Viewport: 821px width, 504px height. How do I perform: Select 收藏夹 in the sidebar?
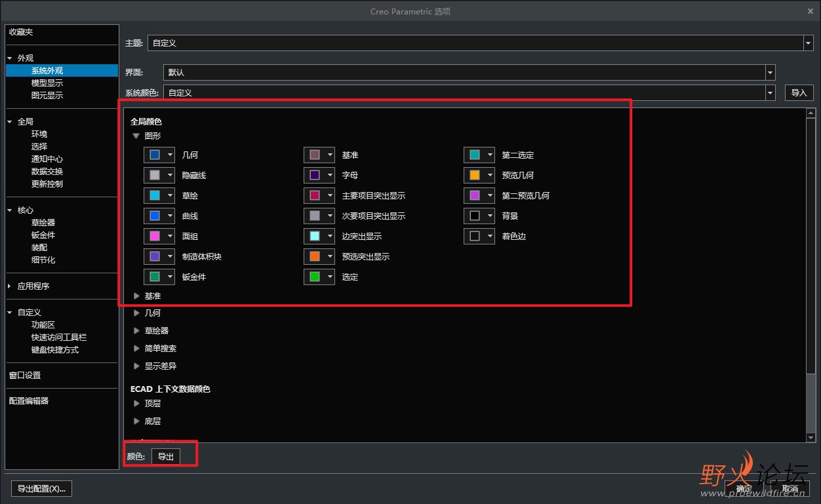[x=21, y=32]
